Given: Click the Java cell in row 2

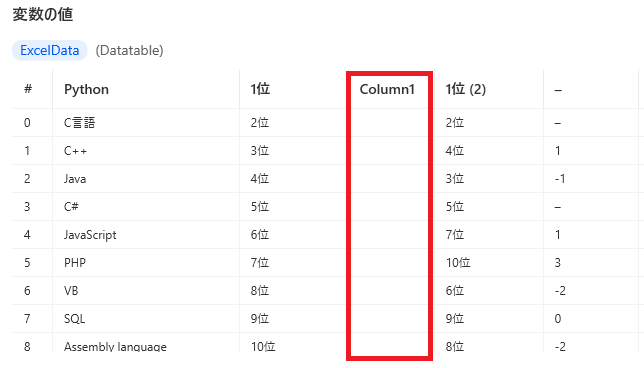Looking at the screenshot, I should point(75,179).
